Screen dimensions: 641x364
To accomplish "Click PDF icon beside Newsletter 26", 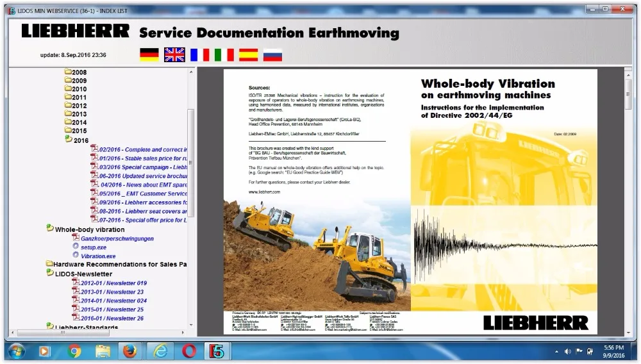I will [x=76, y=317].
